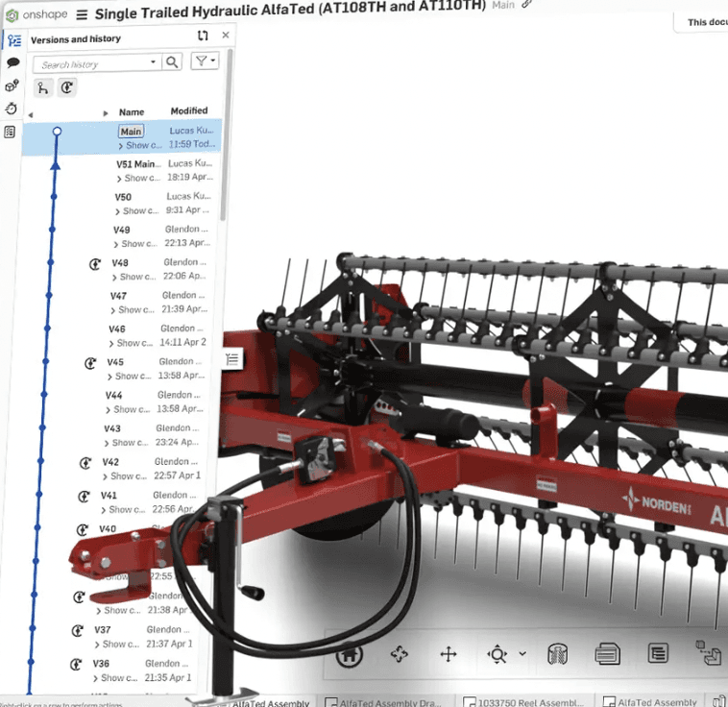728x707 pixels.
Task: Select version V37
Action: 102,630
